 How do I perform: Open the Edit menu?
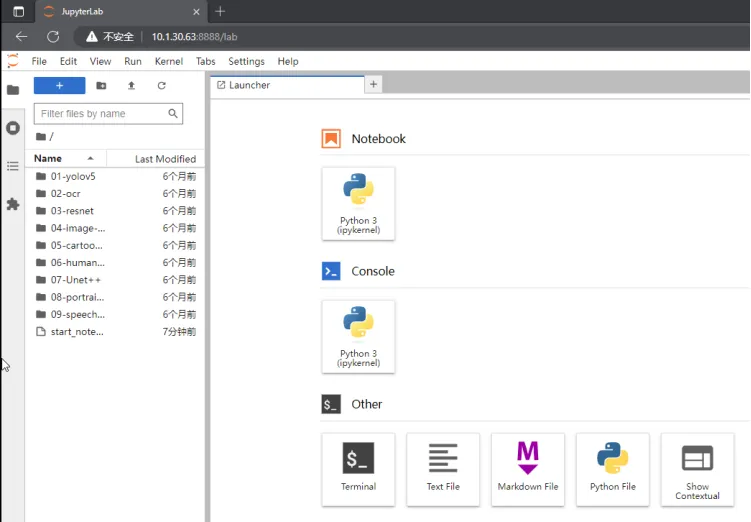68,61
